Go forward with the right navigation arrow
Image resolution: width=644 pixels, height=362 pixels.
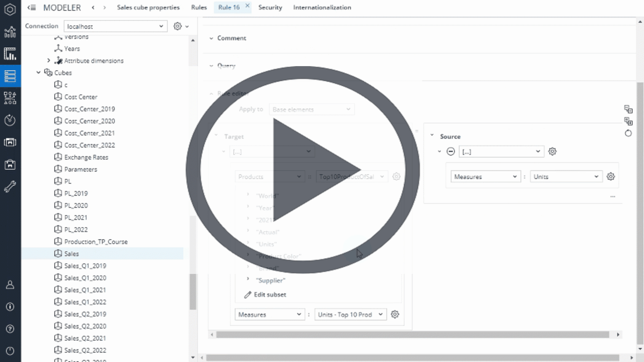click(105, 8)
